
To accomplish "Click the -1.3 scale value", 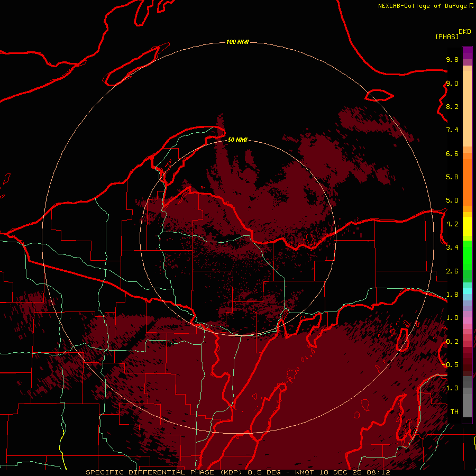I will tap(451, 388).
